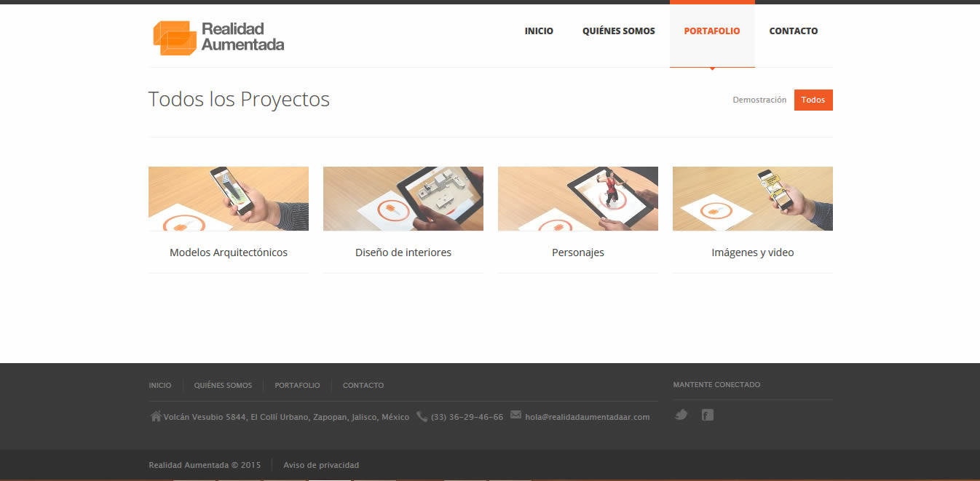Open Modelos Arquitectónicos project thumbnail
Image resolution: width=980 pixels, height=481 pixels.
tap(229, 199)
